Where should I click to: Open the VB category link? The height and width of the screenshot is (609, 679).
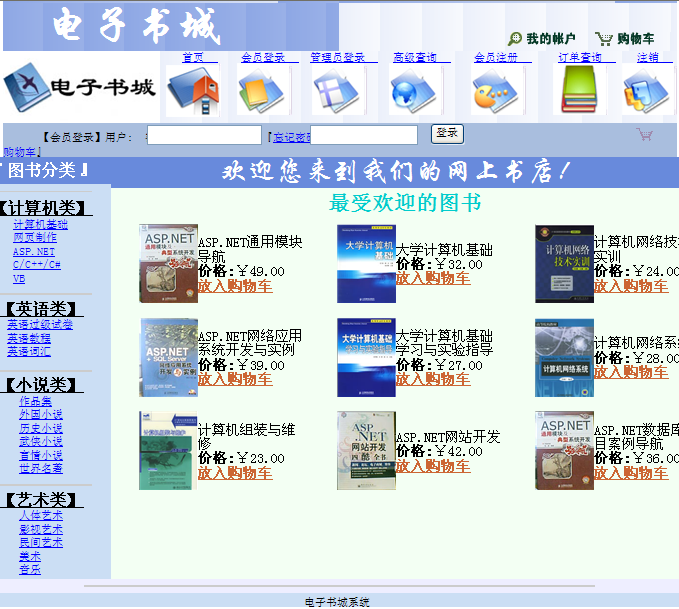tap(19, 279)
